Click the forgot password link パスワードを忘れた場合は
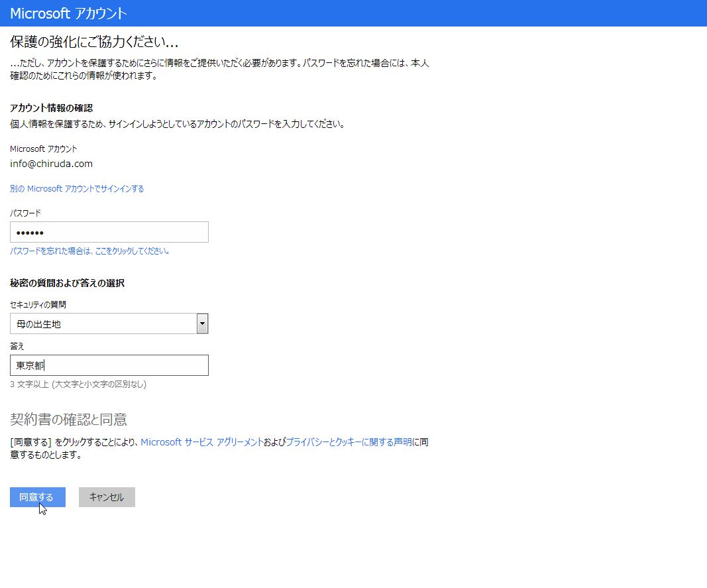 point(89,251)
